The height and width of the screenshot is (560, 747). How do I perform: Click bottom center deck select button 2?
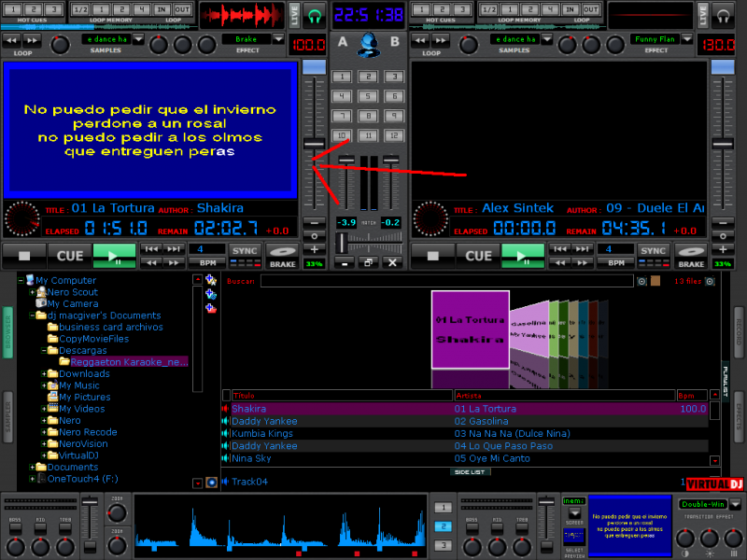[x=443, y=526]
